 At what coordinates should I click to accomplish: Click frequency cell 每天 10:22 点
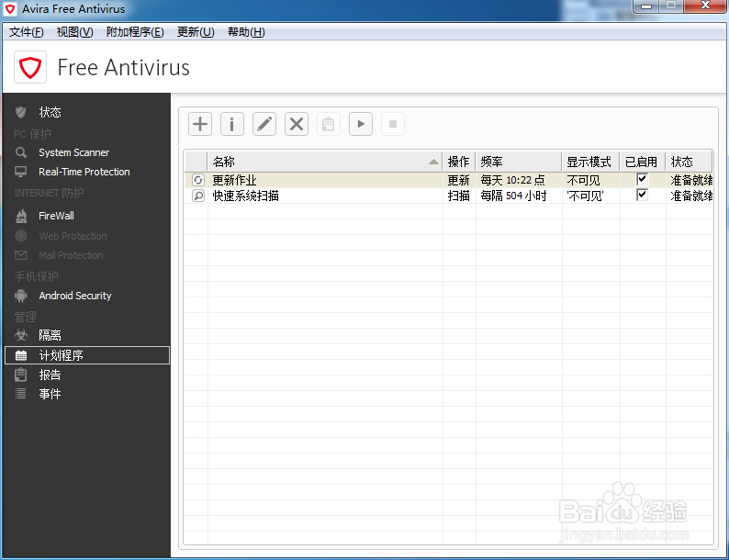click(513, 180)
